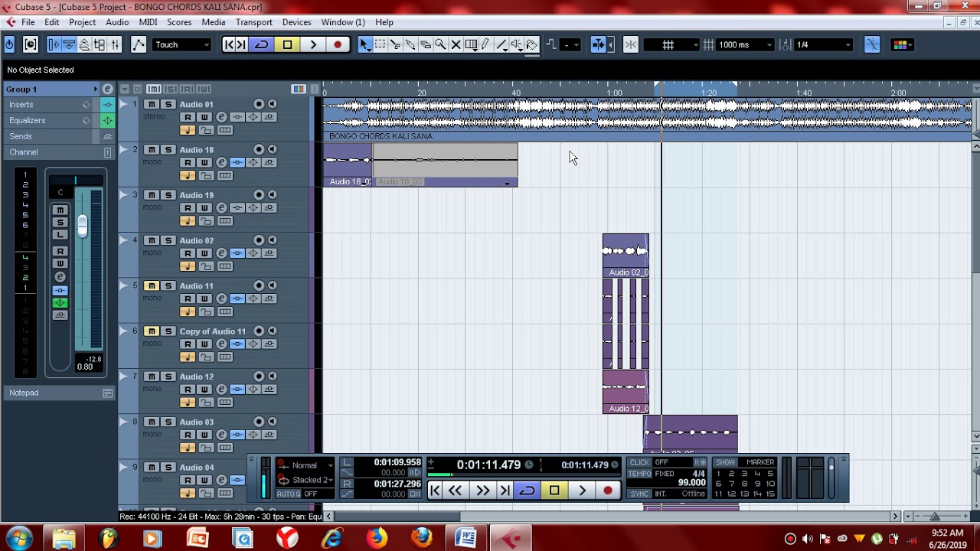Click the toolbar Record button
The height and width of the screenshot is (551, 980).
(x=338, y=45)
